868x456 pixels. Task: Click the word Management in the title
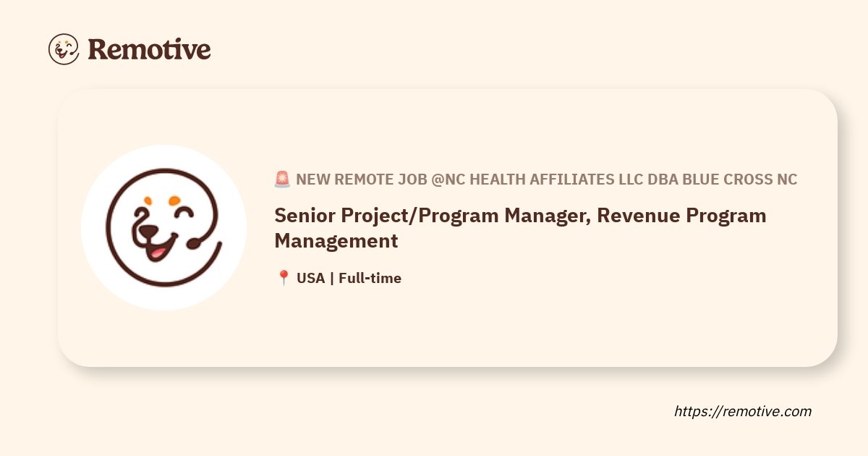click(x=336, y=240)
